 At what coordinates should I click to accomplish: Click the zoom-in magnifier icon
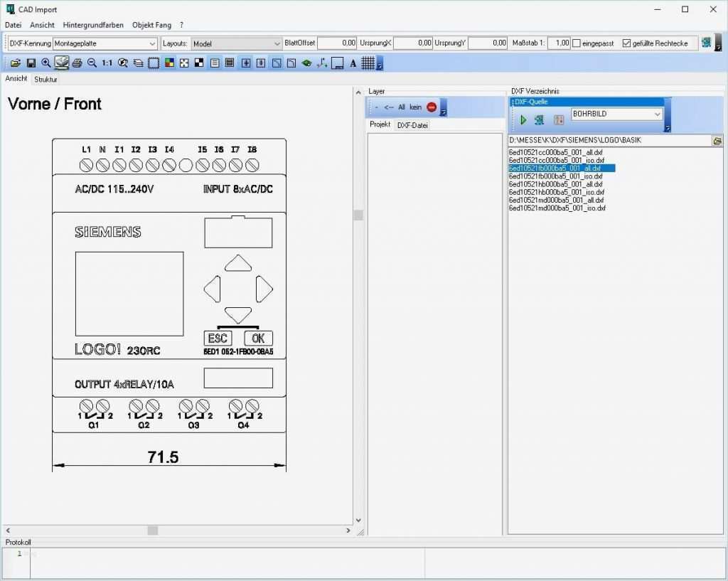(45, 63)
